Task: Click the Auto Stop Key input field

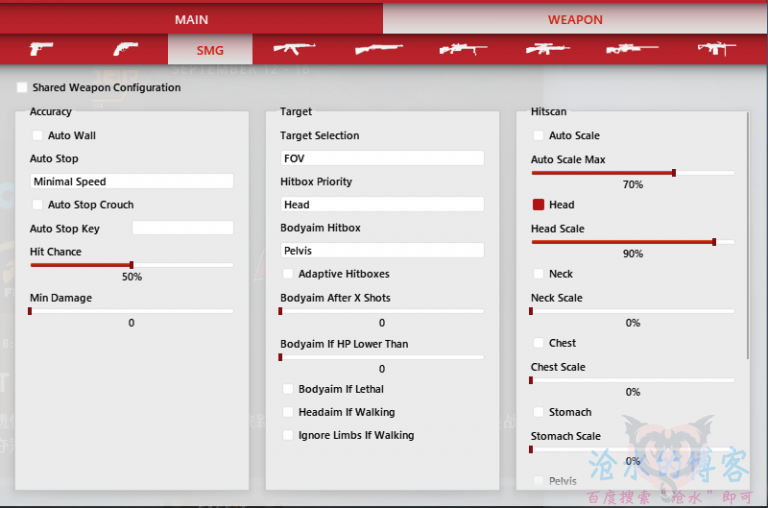Action: click(182, 228)
